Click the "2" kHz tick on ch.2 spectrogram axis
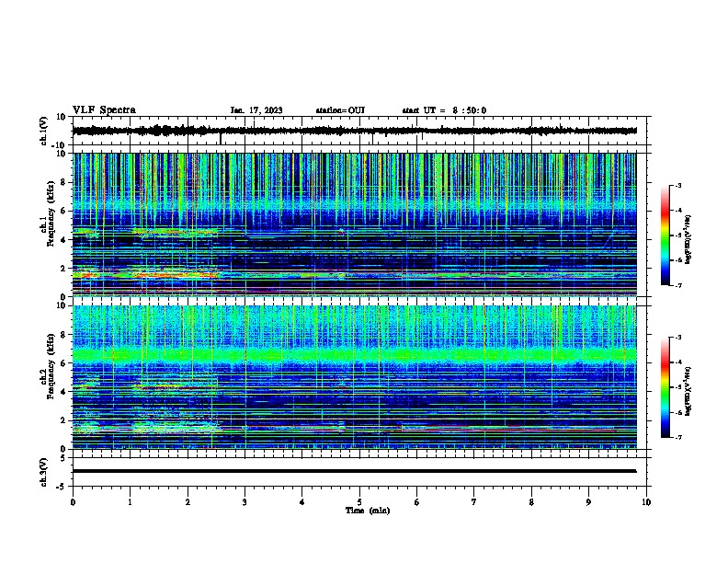 pos(63,420)
